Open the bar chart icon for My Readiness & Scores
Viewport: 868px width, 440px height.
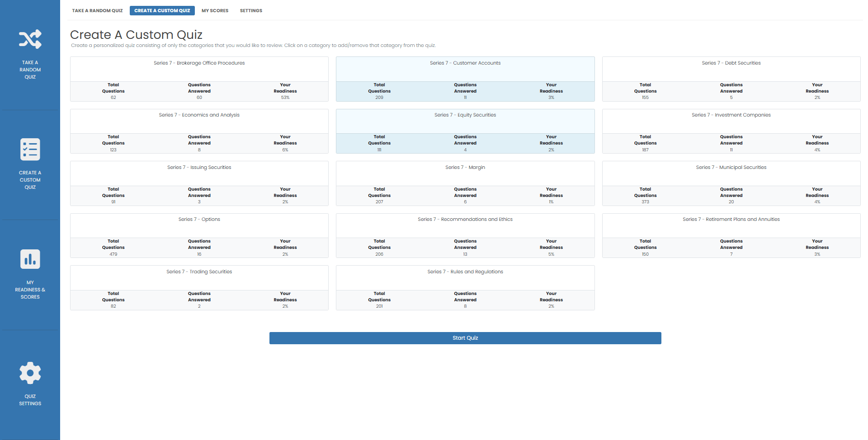[30, 259]
